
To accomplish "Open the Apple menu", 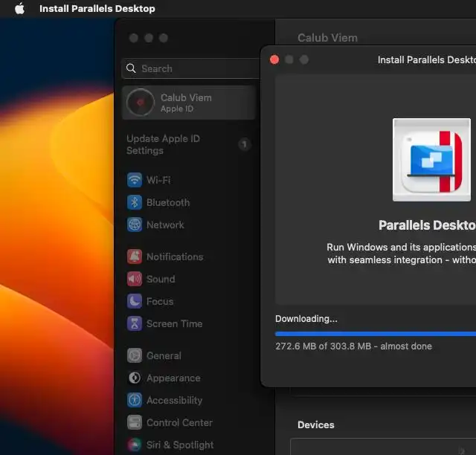I will click(20, 8).
